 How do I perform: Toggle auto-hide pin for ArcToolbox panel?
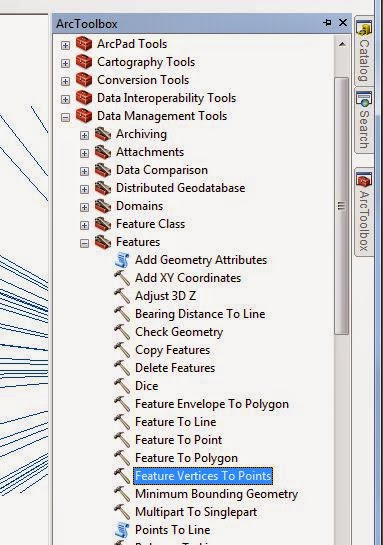327,23
